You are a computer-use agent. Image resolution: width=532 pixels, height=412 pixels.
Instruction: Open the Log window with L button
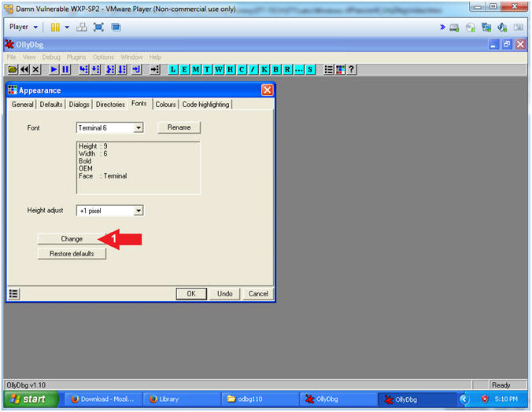pyautogui.click(x=173, y=69)
